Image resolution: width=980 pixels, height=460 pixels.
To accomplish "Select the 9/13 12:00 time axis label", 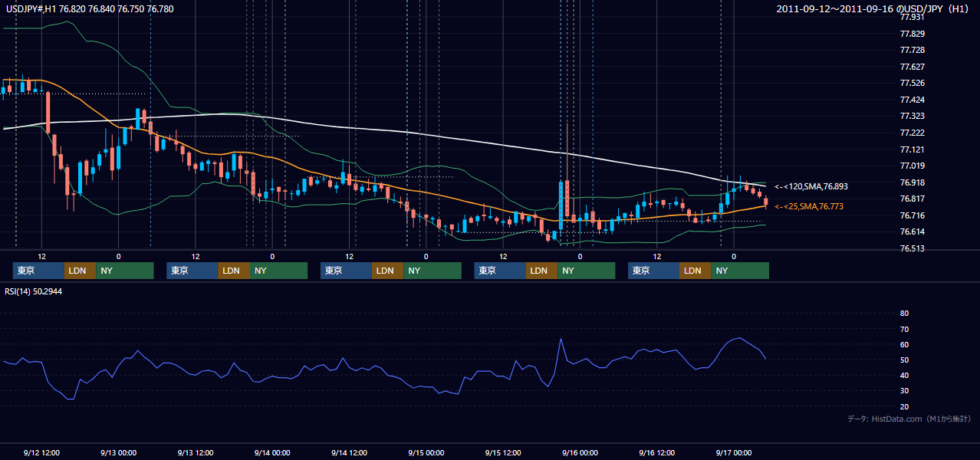I will click(x=196, y=452).
